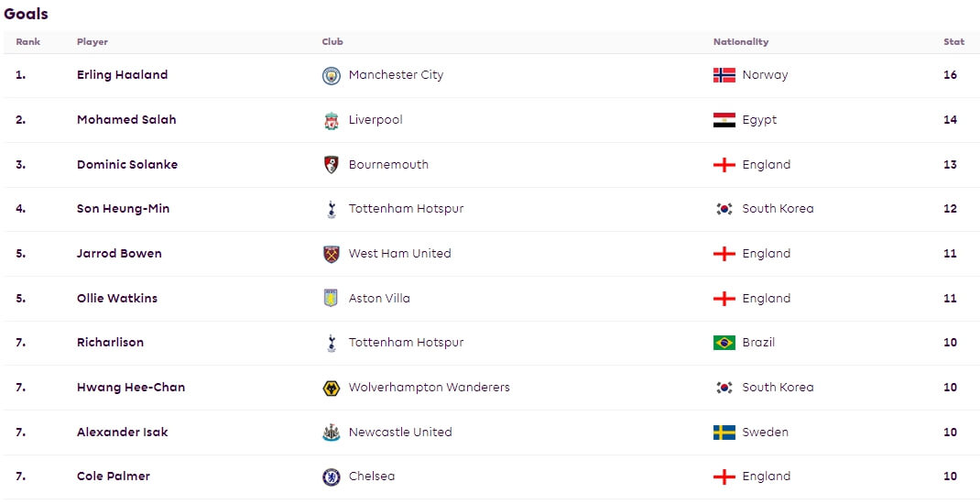Click the Tottenham Hotspur text in Richarlison's row

click(407, 343)
